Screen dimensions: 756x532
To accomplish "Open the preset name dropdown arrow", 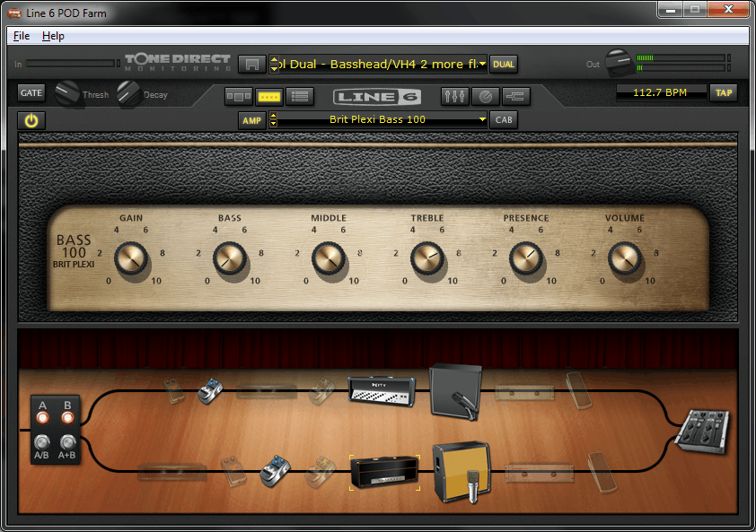I will tap(482, 64).
